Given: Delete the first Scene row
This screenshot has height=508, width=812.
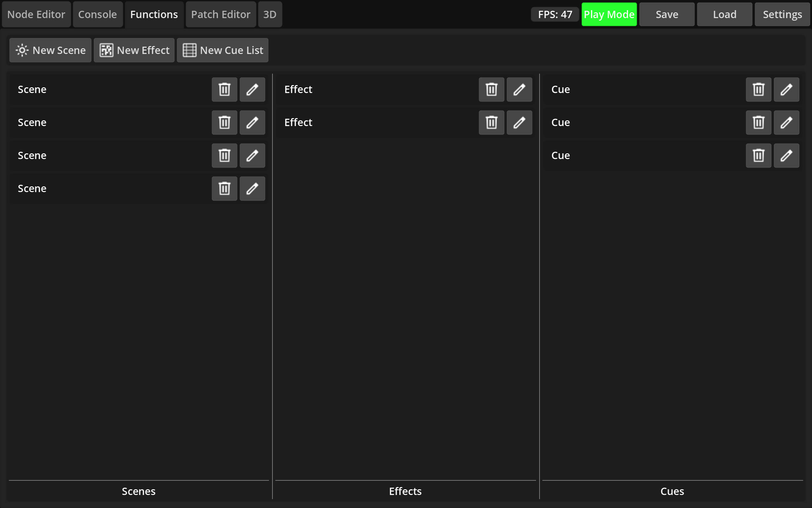Looking at the screenshot, I should pyautogui.click(x=225, y=89).
